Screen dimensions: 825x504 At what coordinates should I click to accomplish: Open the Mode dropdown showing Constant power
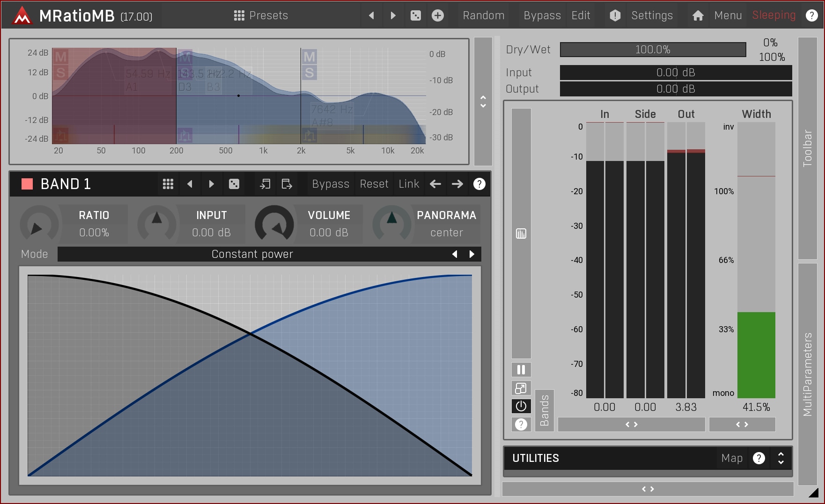tap(252, 254)
